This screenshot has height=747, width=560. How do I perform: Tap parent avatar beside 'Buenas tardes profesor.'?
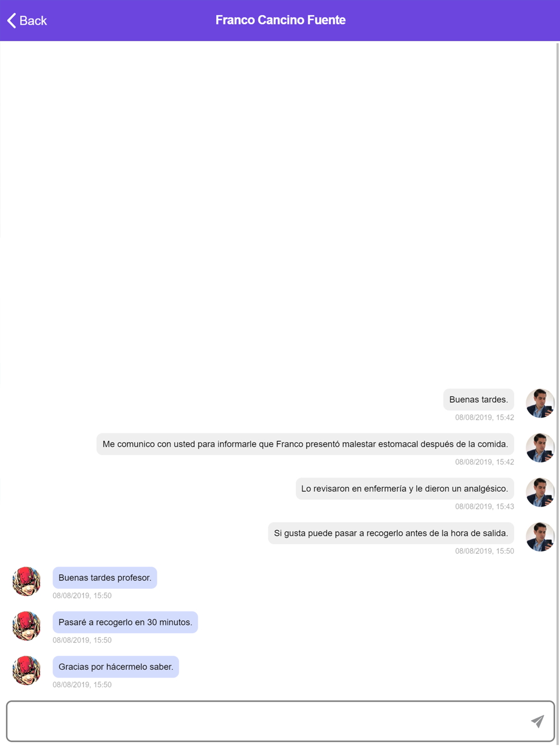(x=26, y=581)
